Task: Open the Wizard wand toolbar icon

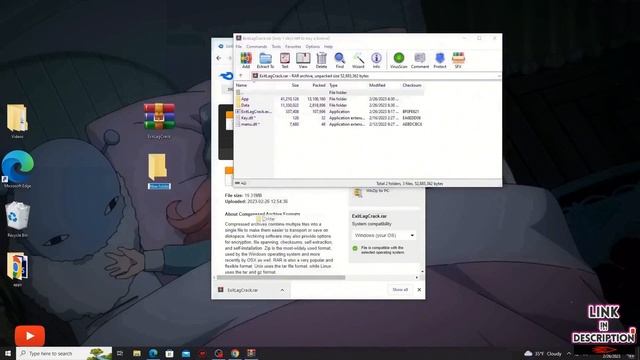Action: pos(358,60)
